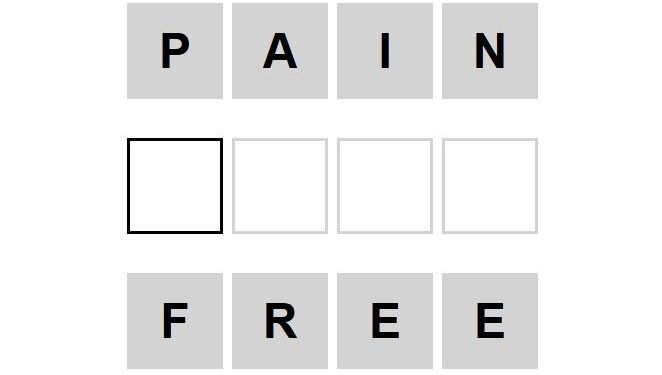Click the black-bordered empty letter box
Image resolution: width=662 pixels, height=375 pixels.
tap(175, 186)
